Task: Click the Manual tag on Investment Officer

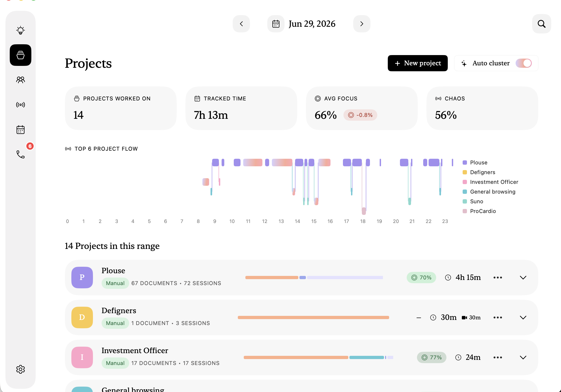Action: [115, 363]
